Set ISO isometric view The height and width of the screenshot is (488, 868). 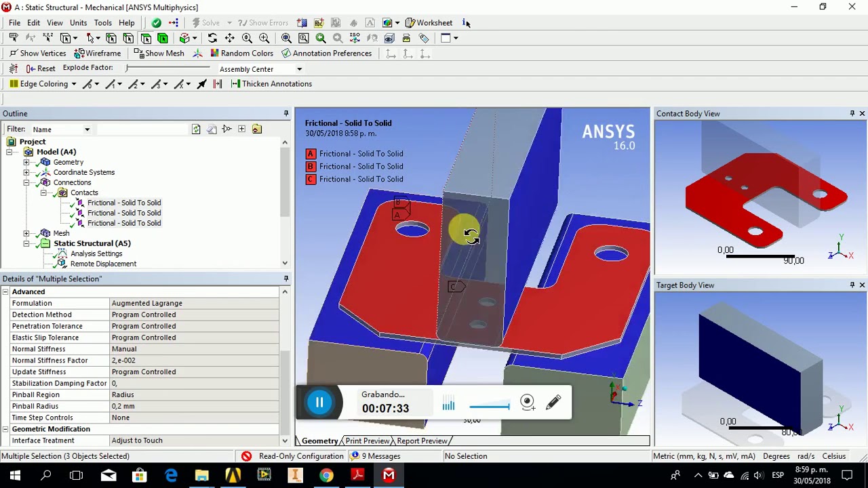coord(355,38)
